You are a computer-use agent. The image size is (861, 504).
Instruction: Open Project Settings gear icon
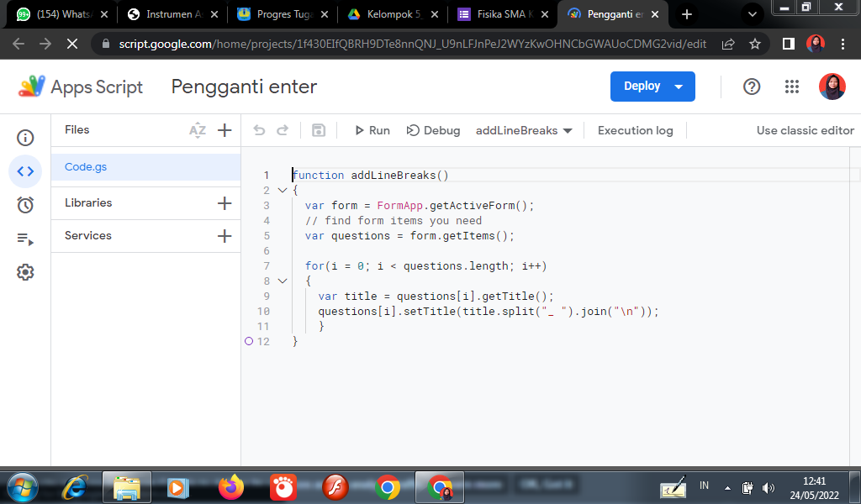pyautogui.click(x=25, y=272)
